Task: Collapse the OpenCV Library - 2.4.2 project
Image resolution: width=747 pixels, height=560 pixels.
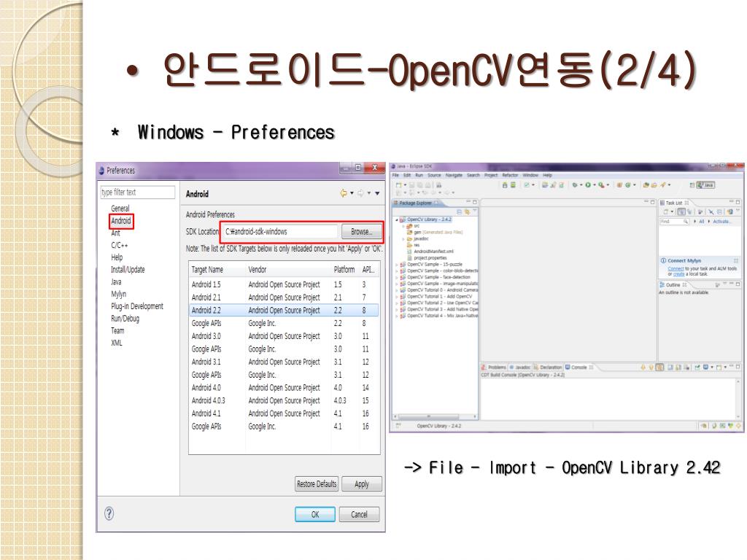Action: [x=397, y=220]
